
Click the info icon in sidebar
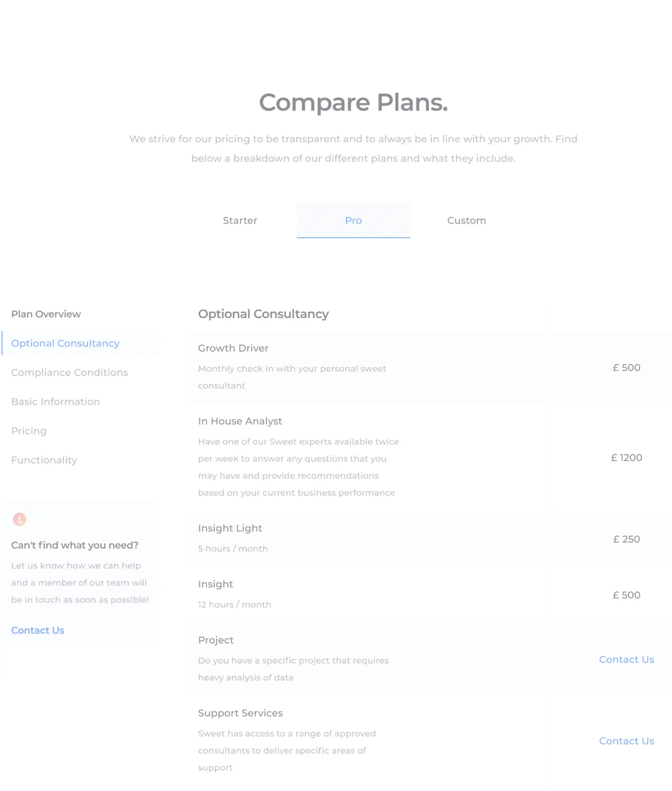click(x=19, y=519)
